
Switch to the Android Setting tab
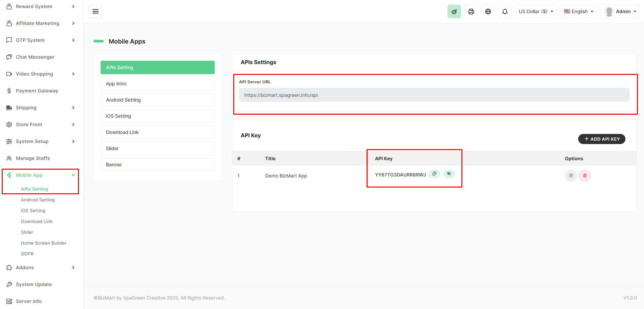[157, 100]
